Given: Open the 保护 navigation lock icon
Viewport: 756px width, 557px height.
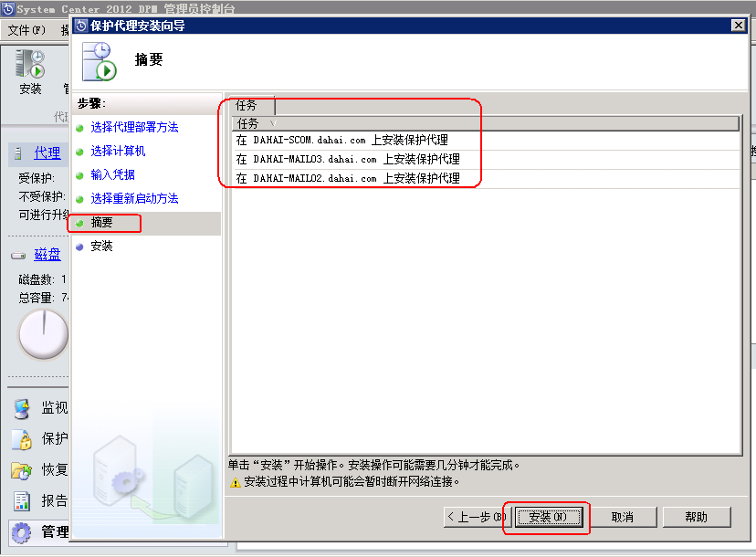Looking at the screenshot, I should click(x=21, y=439).
